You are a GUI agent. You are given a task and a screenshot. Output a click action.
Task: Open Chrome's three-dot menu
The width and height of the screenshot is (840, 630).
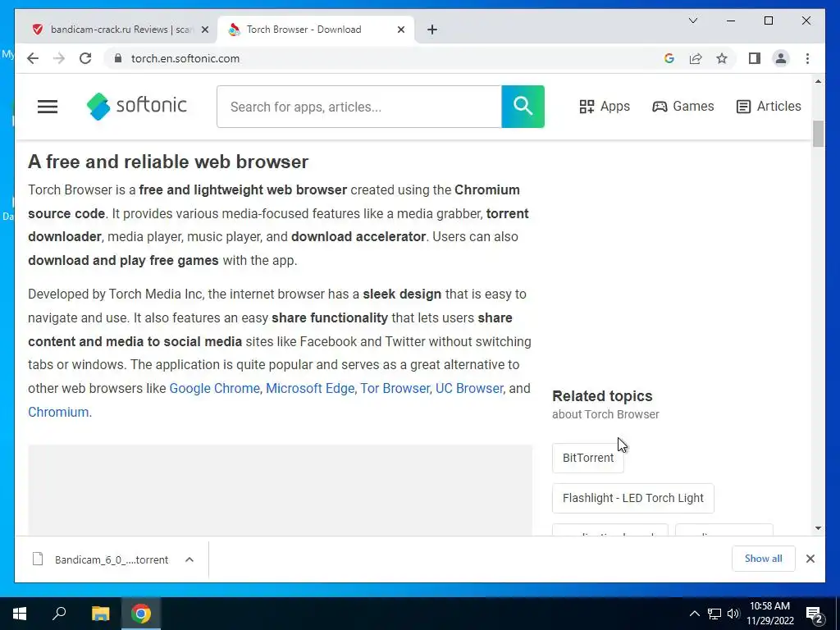click(807, 58)
